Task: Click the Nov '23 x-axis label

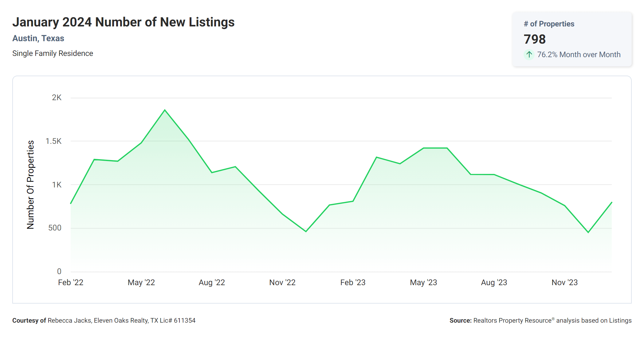Action: tap(564, 282)
